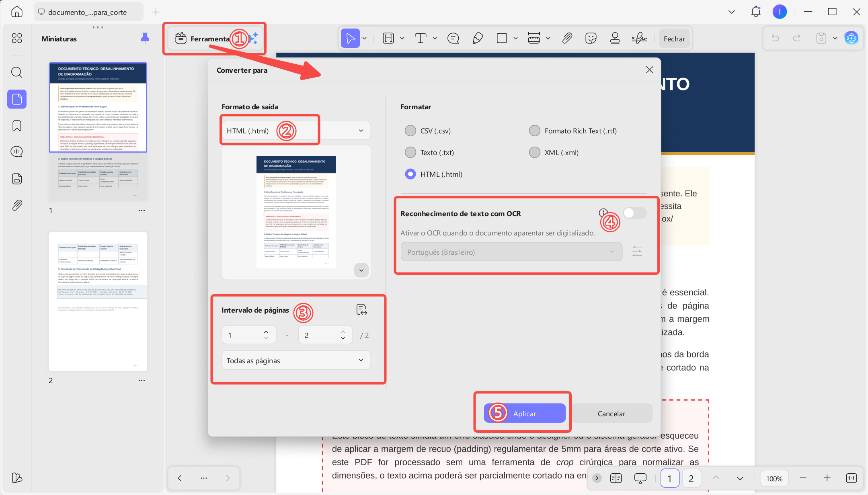
Task: Start presentation mode from bottom bar
Action: coord(640,478)
